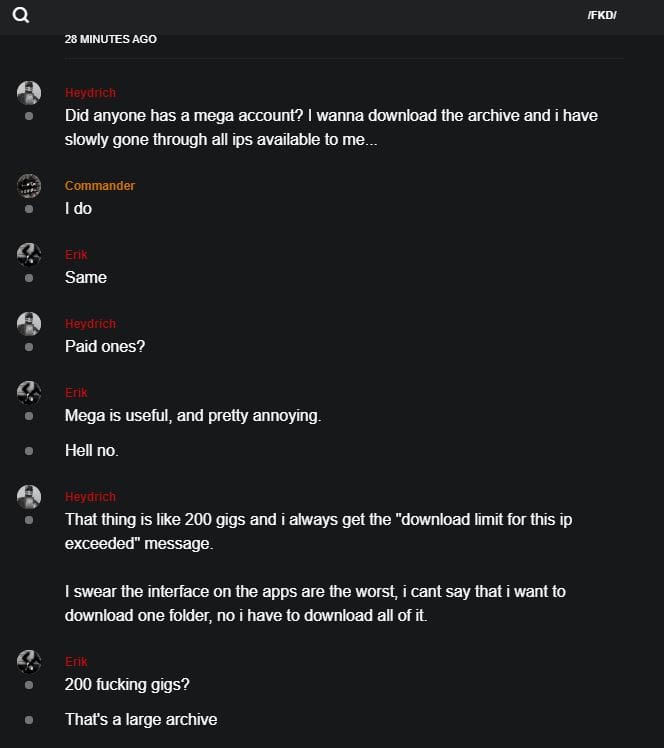Click Erik's avatar above "200 fucking gigs?"
Screen dimensions: 664x748
tap(29, 661)
